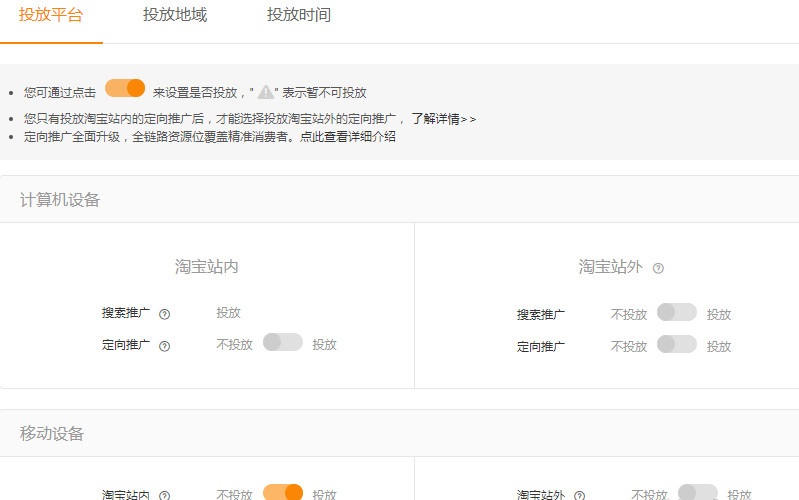799x500 pixels.
Task: Toggle the mobile 淘宝站外 grey switch
Action: click(x=698, y=492)
